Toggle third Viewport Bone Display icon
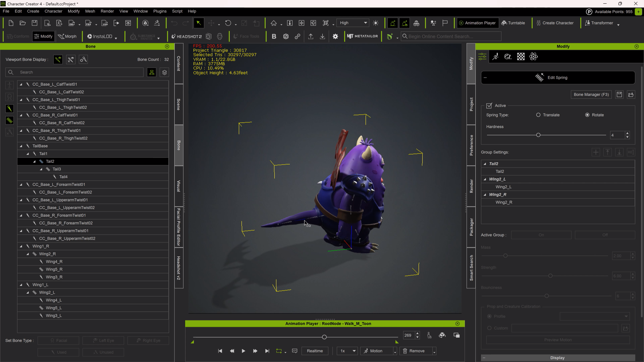The width and height of the screenshot is (644, 362). [x=84, y=60]
